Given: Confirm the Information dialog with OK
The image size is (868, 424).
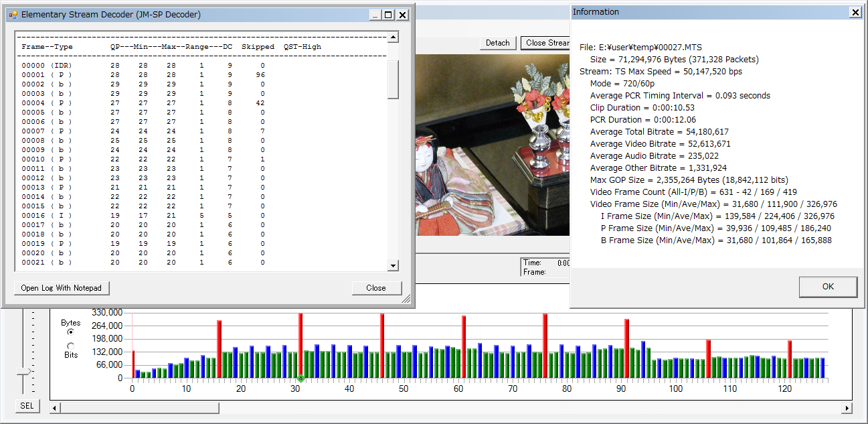Looking at the screenshot, I should click(828, 287).
